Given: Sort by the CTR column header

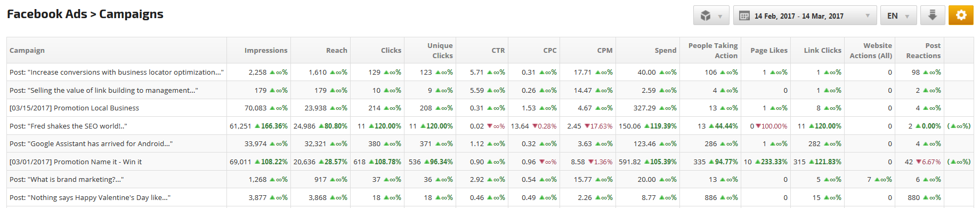Looking at the screenshot, I should click(498, 51).
